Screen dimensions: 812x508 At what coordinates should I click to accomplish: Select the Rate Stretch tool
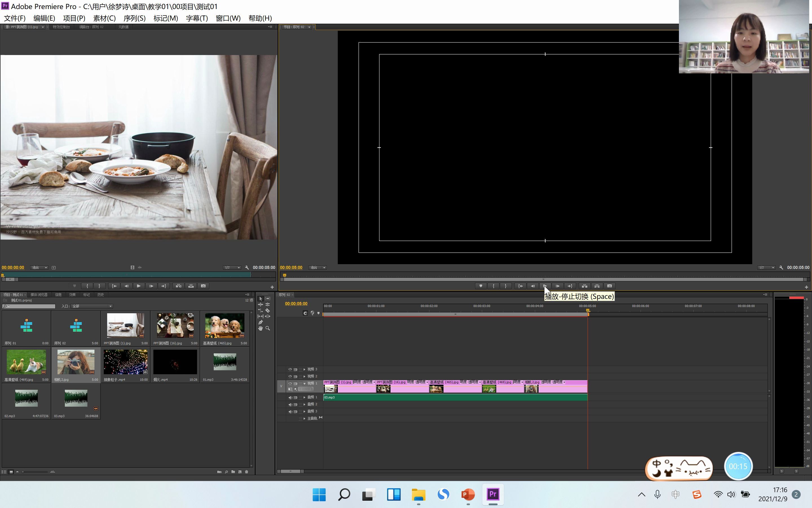[x=261, y=310]
